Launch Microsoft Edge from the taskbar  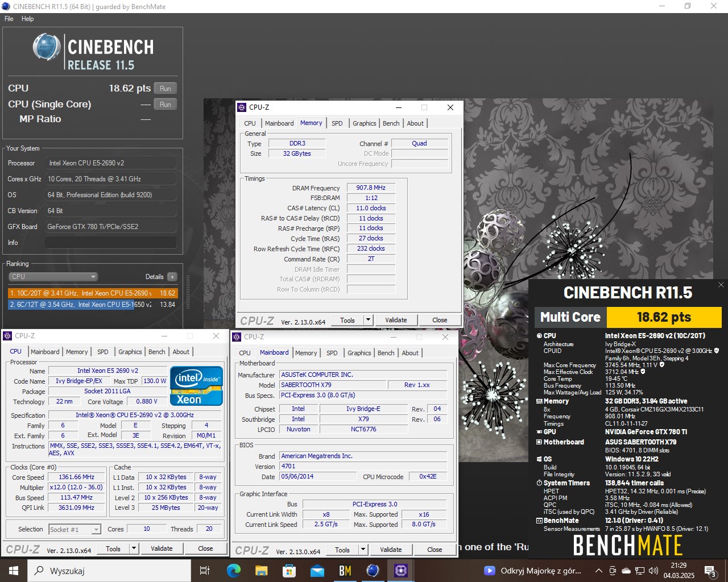tap(233, 571)
